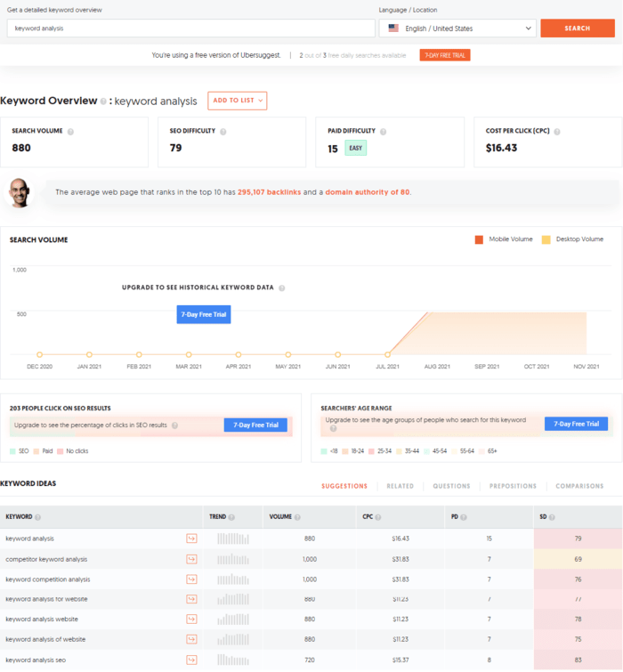Click the JUL 2021 chart data point
The width and height of the screenshot is (623, 672).
click(387, 355)
